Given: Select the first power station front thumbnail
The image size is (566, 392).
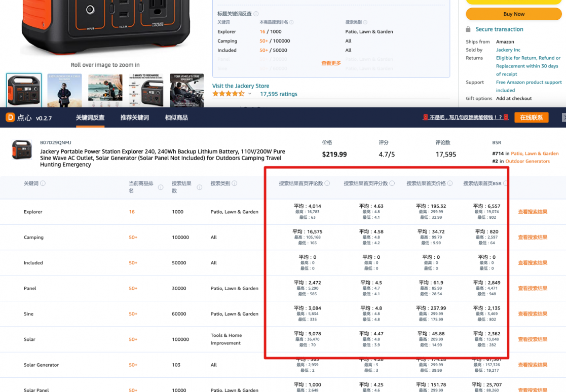Looking at the screenshot, I should (24, 90).
